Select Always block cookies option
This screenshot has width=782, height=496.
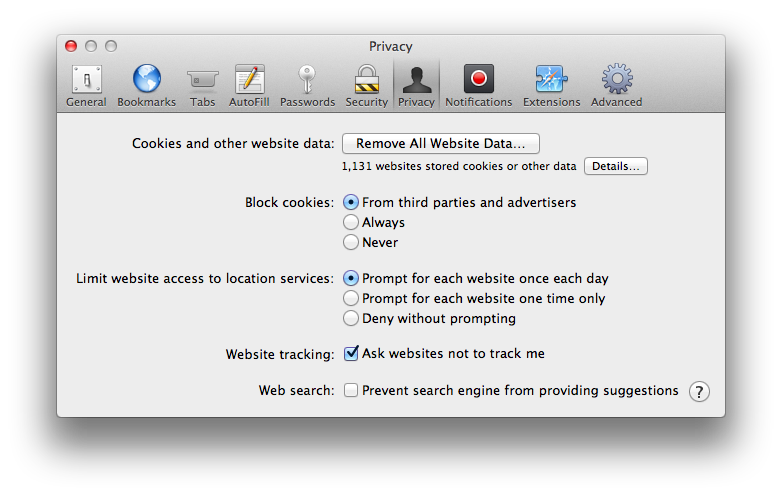click(x=351, y=222)
